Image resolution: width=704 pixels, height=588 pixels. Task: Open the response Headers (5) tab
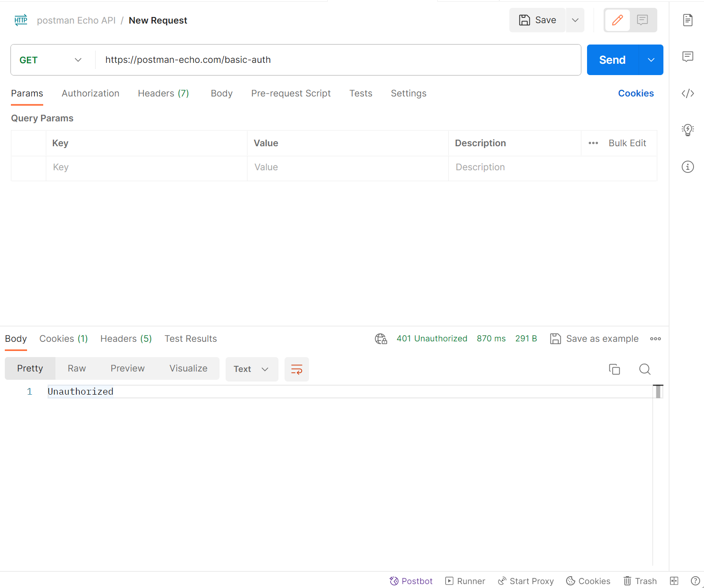[x=126, y=339]
